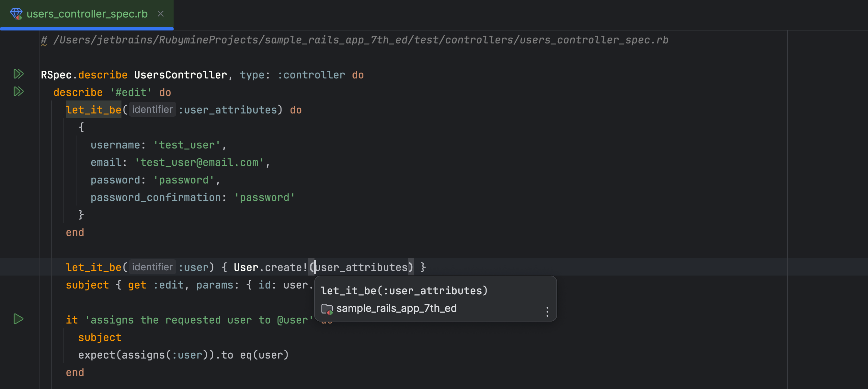Click user_attributes argument in User.create!
This screenshot has height=389, width=868.
coord(361,267)
